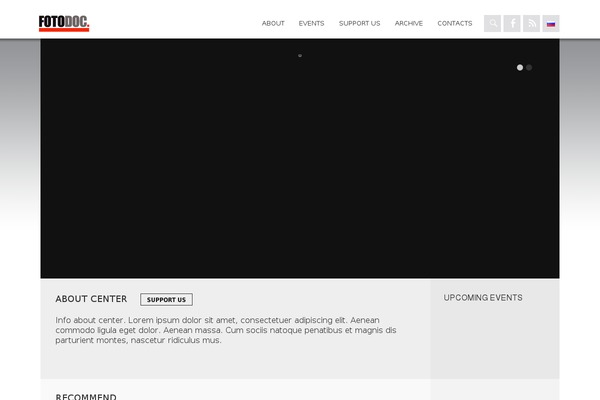Open the RSS feed icon
The image size is (600, 400).
(532, 23)
